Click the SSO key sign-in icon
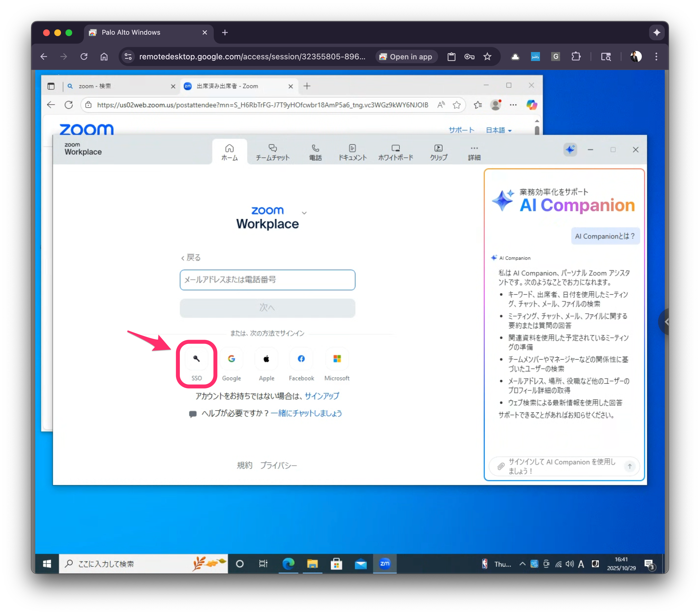The height and width of the screenshot is (615, 700). tap(196, 359)
